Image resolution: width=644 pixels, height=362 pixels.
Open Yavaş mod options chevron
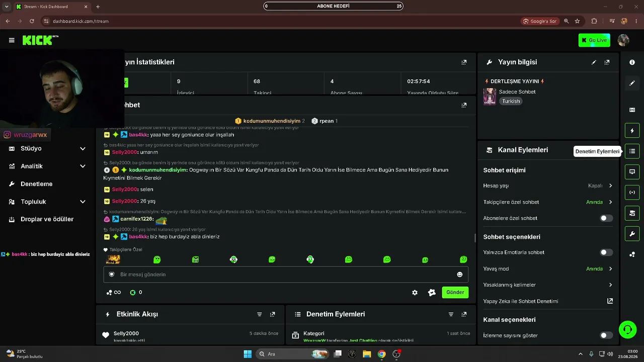pyautogui.click(x=610, y=269)
